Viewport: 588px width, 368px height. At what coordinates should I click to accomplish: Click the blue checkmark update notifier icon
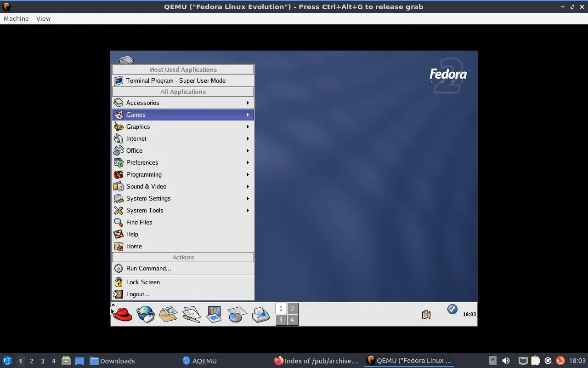click(452, 309)
